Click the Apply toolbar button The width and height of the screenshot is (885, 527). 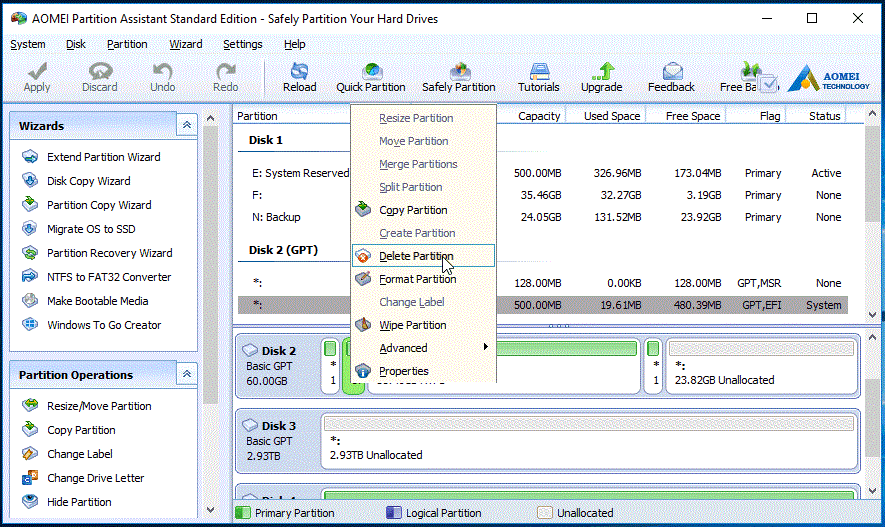click(37, 77)
